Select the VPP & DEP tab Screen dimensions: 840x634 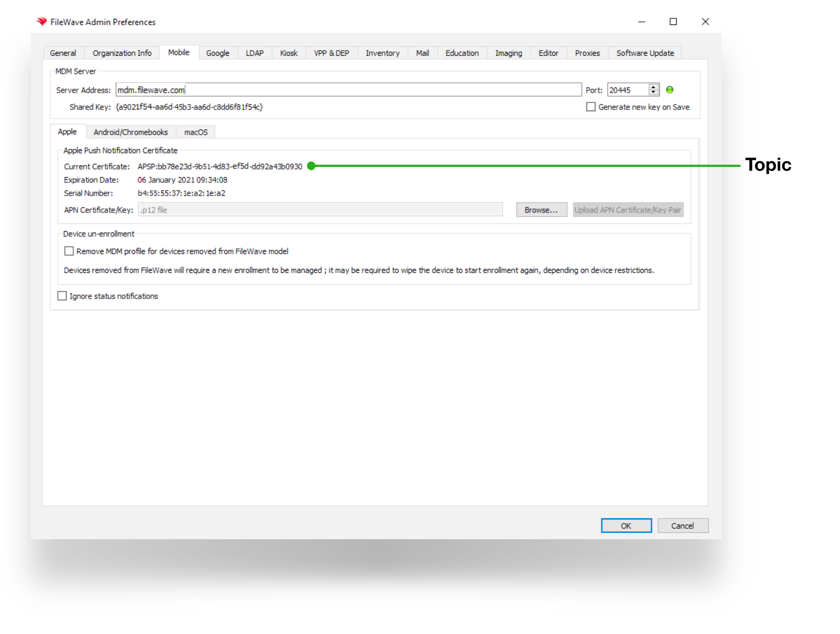tap(331, 53)
